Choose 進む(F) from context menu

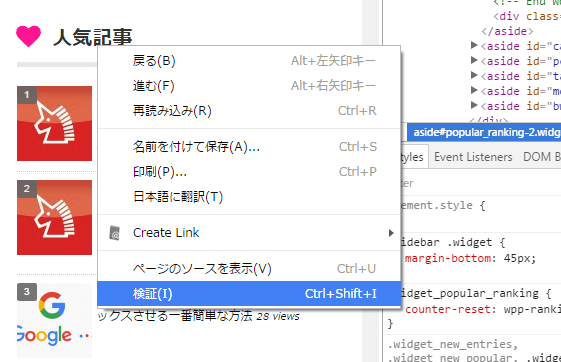tap(249, 86)
